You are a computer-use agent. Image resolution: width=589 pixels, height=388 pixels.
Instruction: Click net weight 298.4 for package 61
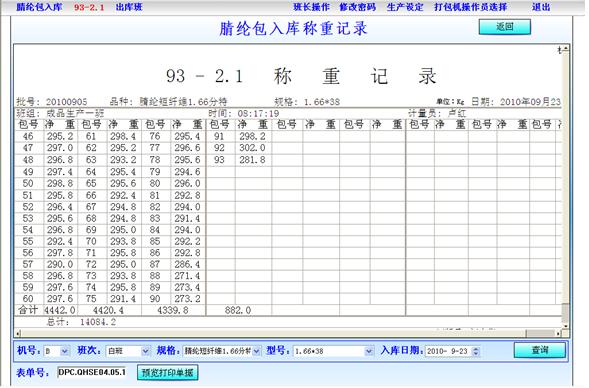coord(123,136)
